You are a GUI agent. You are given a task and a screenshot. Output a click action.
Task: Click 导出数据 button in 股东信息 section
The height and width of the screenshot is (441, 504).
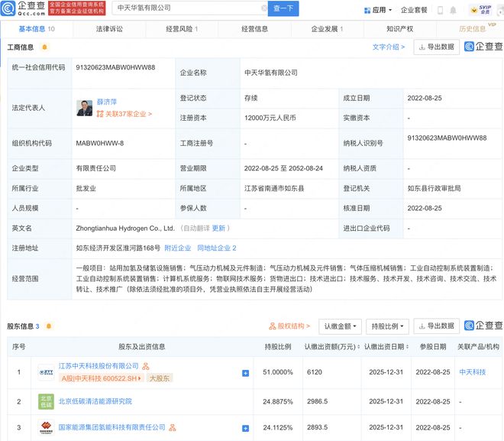point(436,326)
